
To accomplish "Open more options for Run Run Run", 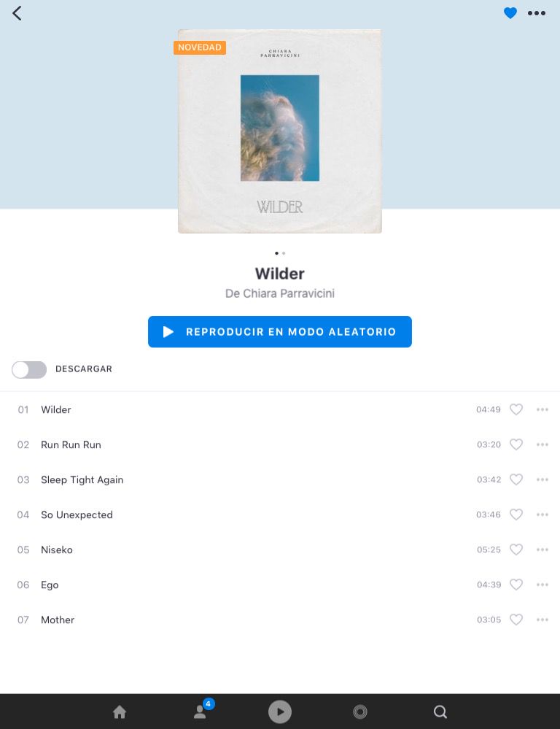I will point(542,444).
